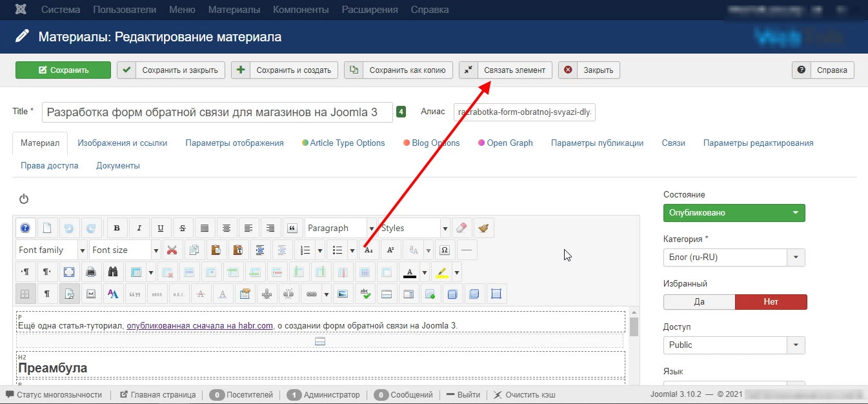Open the Font size dropdown

point(125,250)
